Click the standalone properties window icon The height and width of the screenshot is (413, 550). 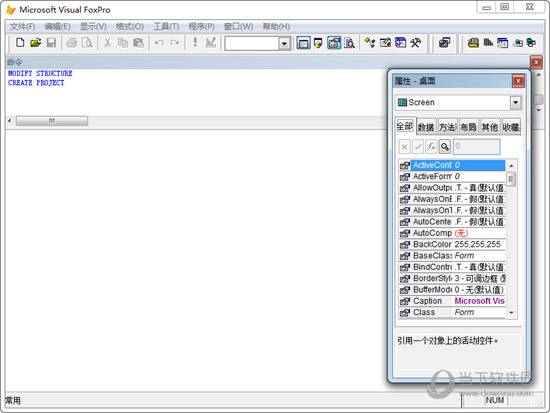tap(444, 43)
